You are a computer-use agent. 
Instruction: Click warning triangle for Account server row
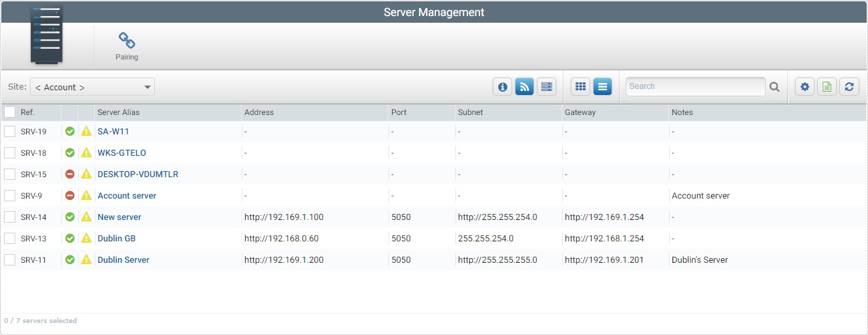[x=86, y=195]
